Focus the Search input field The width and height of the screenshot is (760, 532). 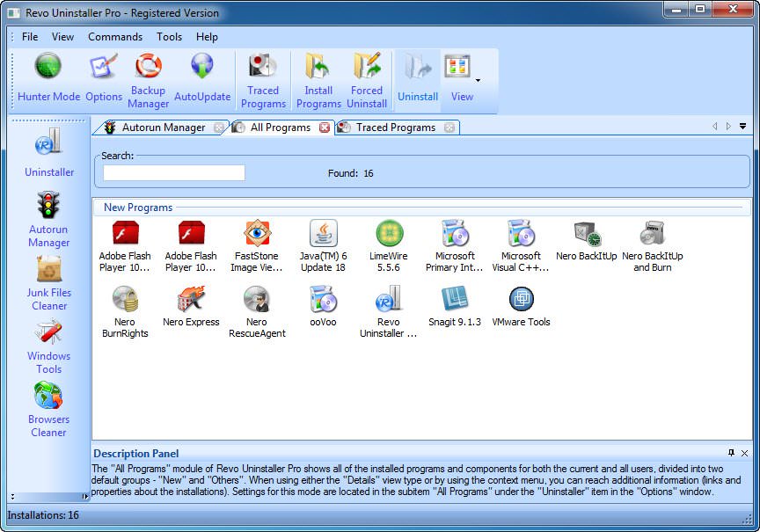click(x=174, y=173)
